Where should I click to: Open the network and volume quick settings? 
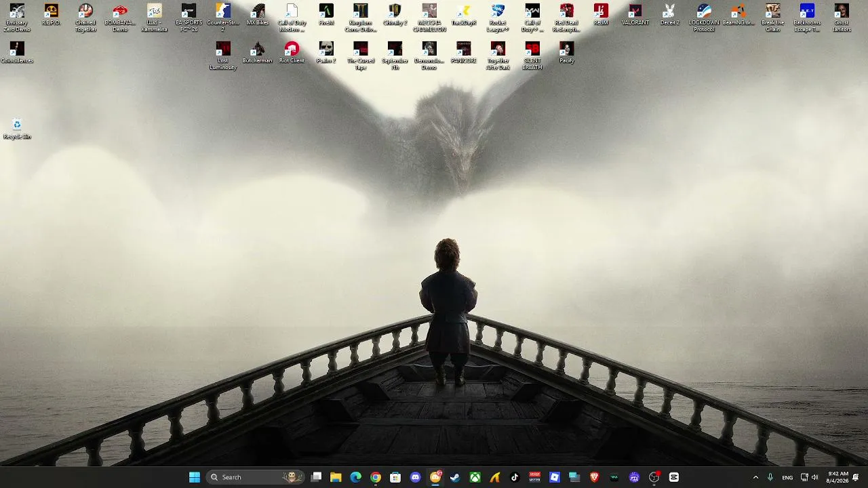809,477
